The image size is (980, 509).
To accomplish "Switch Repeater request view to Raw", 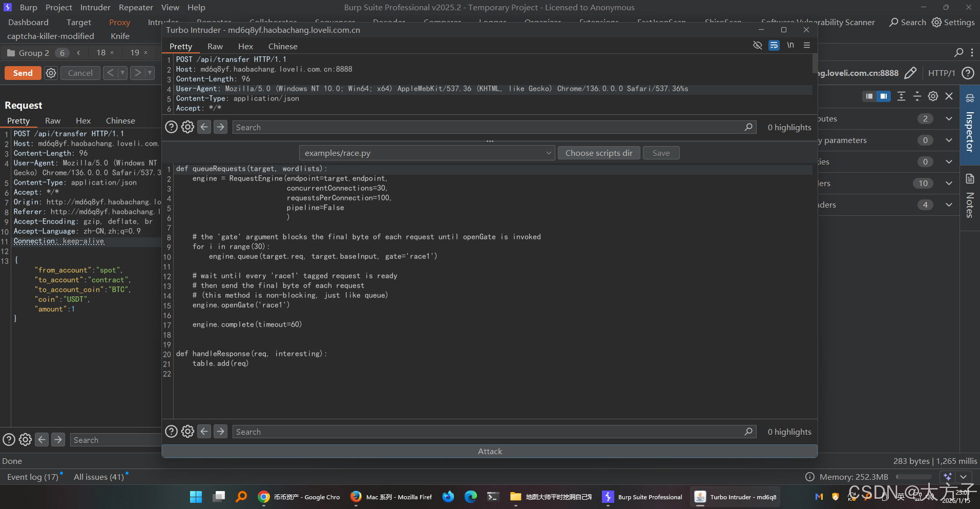I will pos(53,120).
